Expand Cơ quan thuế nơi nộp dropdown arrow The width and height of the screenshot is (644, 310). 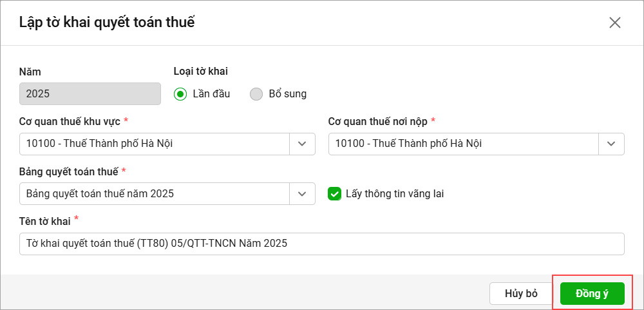(x=611, y=144)
